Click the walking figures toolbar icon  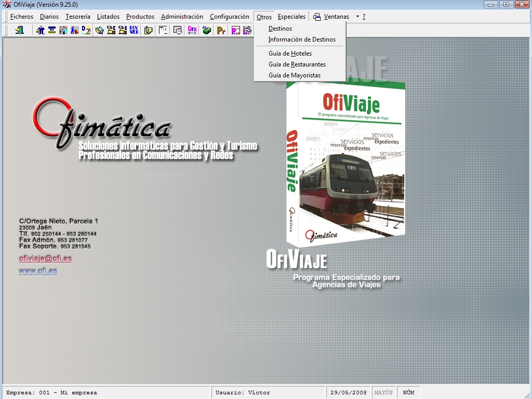(x=63, y=30)
